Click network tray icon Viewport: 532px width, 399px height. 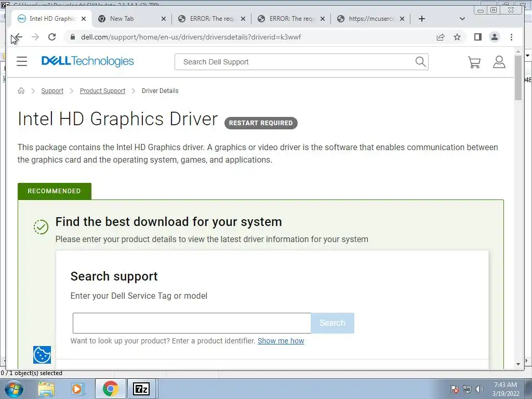(467, 389)
